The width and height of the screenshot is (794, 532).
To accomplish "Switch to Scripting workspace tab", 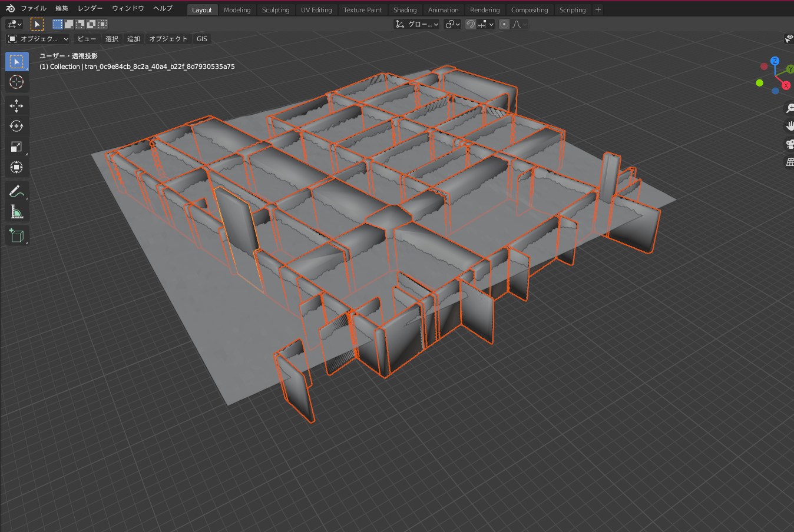I will coord(573,10).
